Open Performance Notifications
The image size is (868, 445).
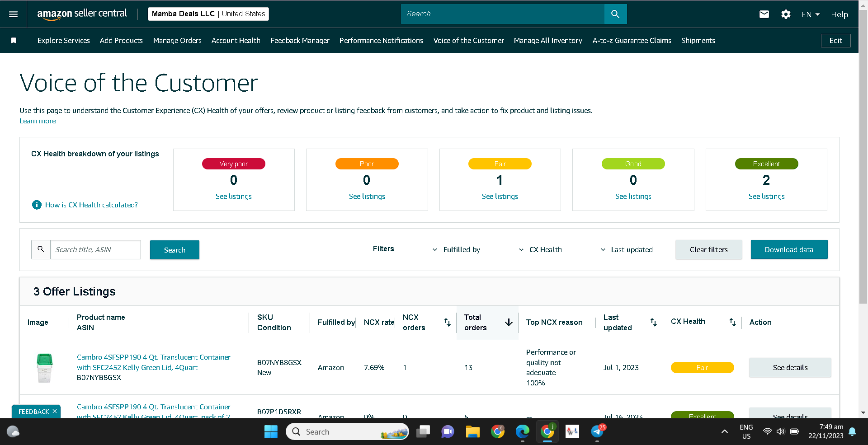click(x=381, y=41)
